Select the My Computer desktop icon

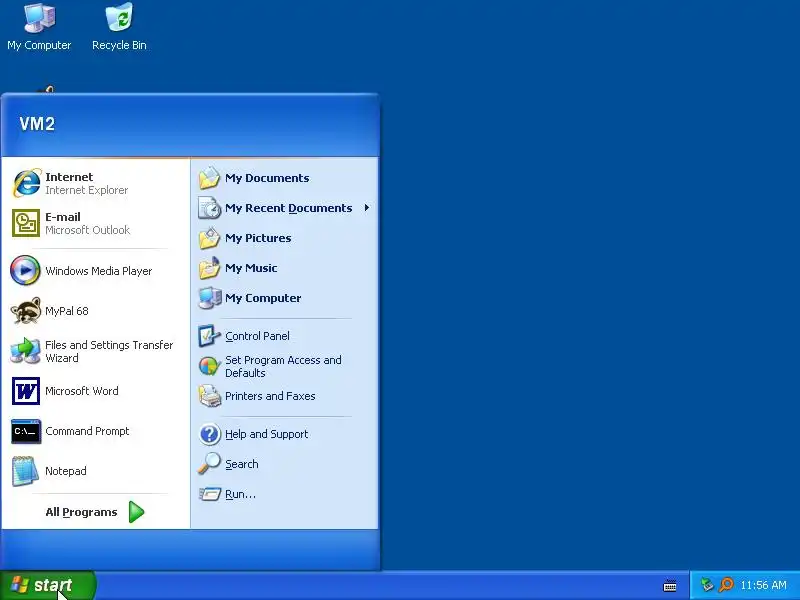click(39, 17)
